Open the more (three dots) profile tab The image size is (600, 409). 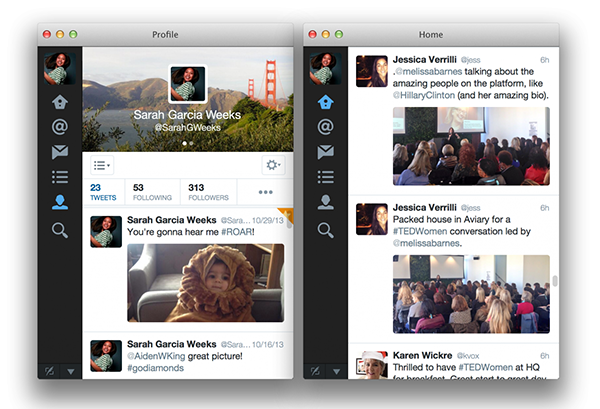point(265,192)
